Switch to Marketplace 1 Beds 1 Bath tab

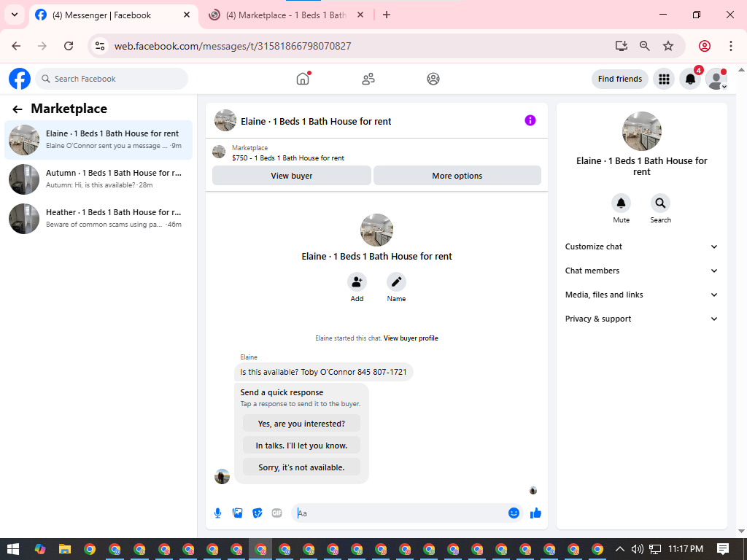[286, 15]
